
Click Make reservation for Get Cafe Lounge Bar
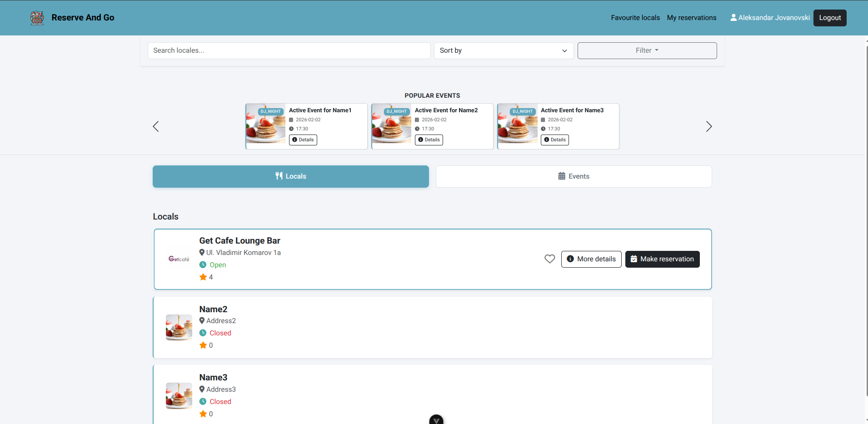(662, 259)
